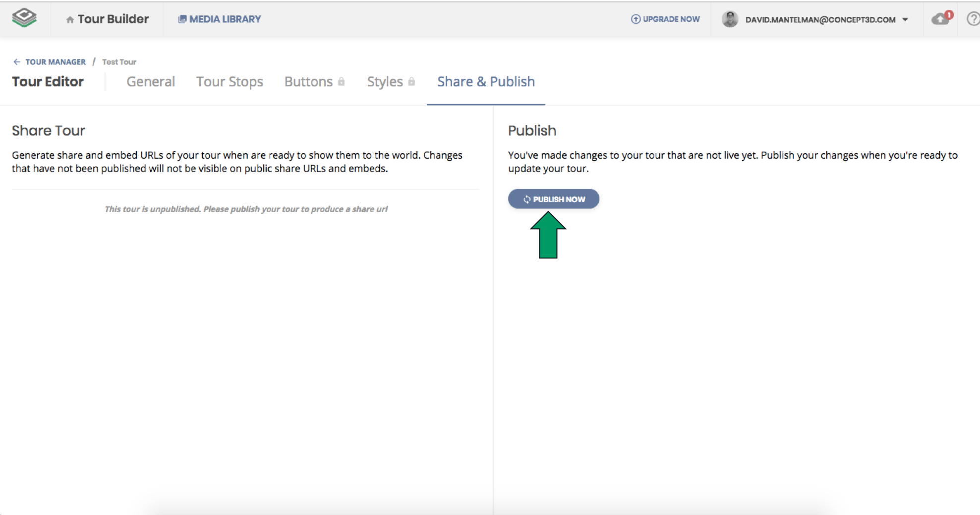The height and width of the screenshot is (515, 980).
Task: Click the user profile avatar photo
Action: point(730,19)
